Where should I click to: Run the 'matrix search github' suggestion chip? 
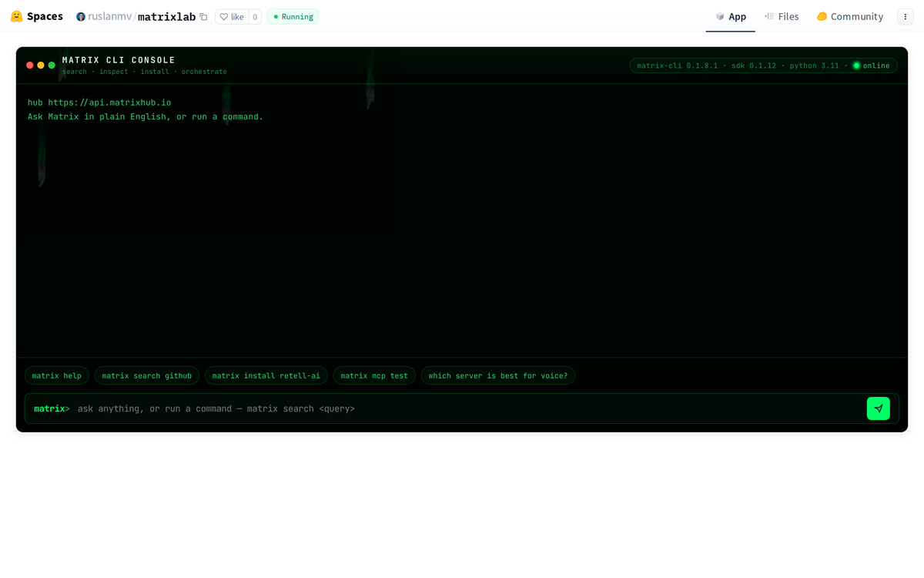[x=147, y=376]
